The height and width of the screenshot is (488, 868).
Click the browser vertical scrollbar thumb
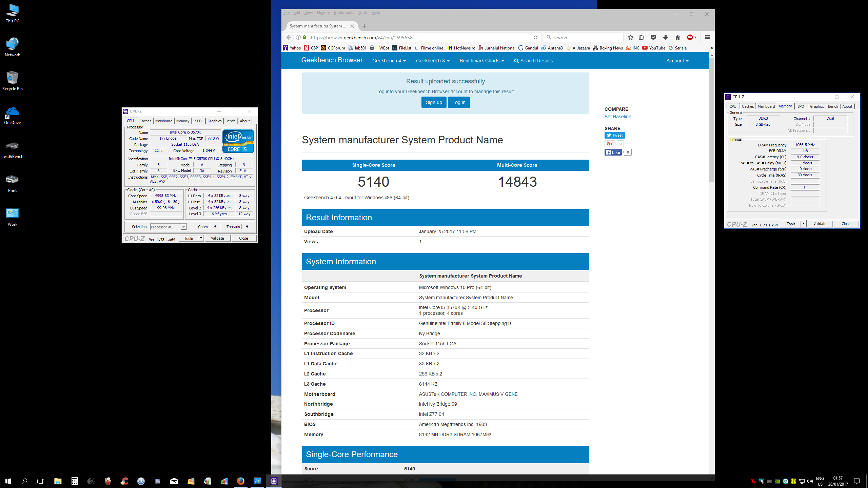pos(712,120)
